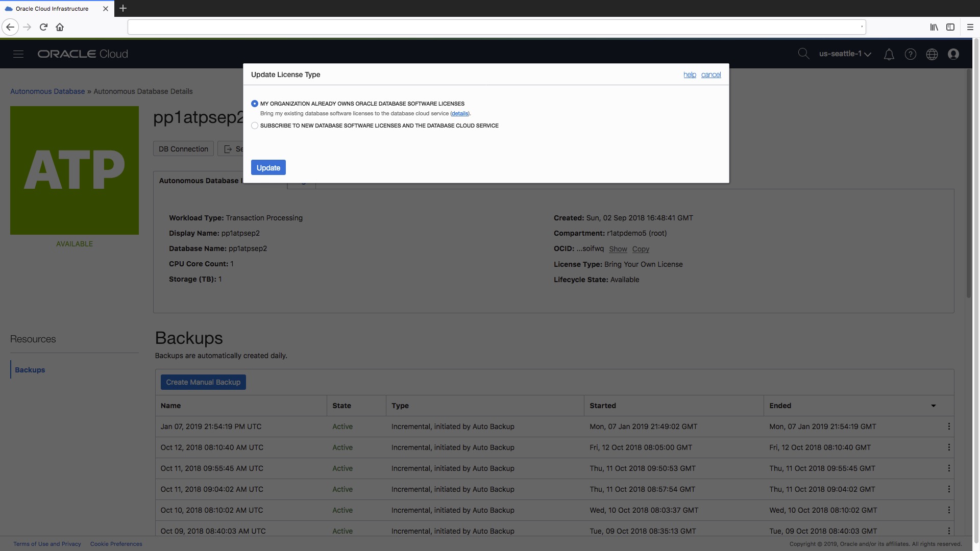Open the notifications bell icon
The image size is (980, 551).
pyautogui.click(x=889, y=54)
